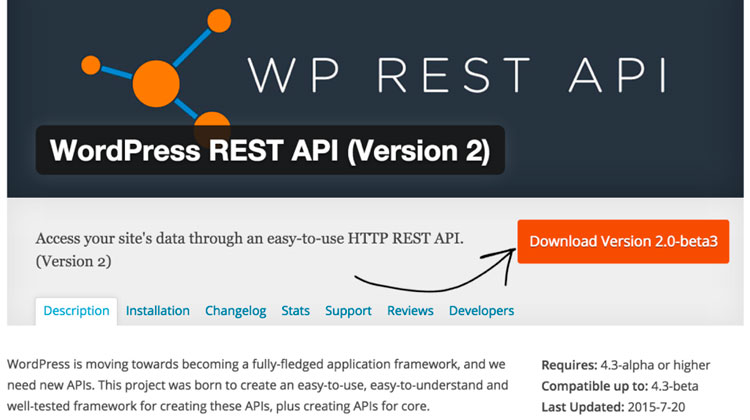Click the 'Access your site's data' tagline

coord(250,250)
